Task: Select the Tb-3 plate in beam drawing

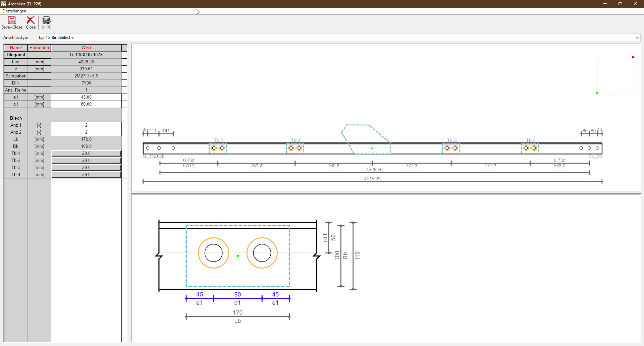Action: (451, 148)
